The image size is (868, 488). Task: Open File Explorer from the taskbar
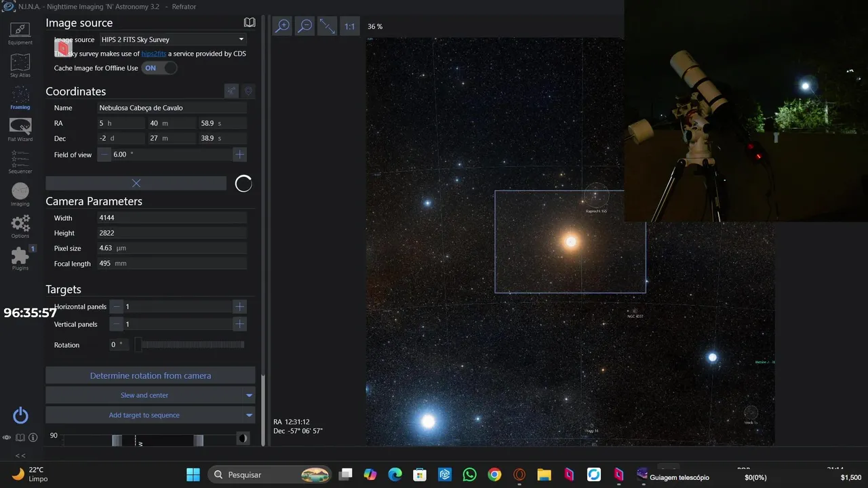(544, 474)
